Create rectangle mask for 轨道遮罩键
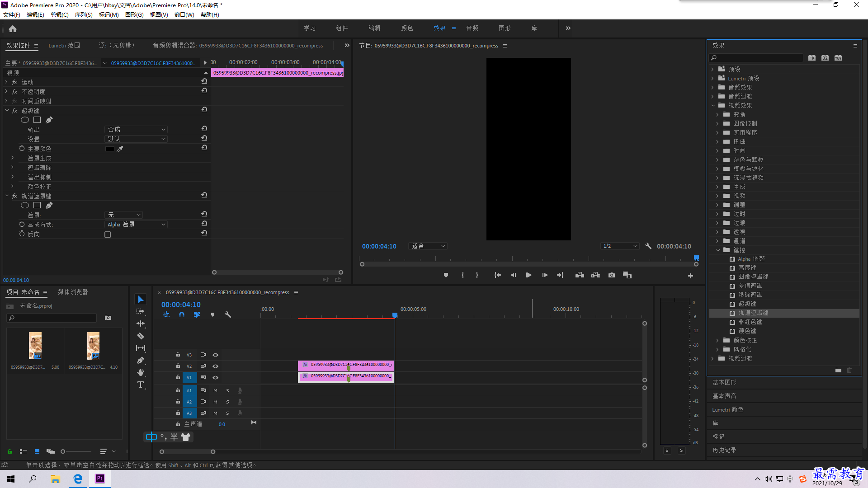Viewport: 868px width, 488px height. 37,206
